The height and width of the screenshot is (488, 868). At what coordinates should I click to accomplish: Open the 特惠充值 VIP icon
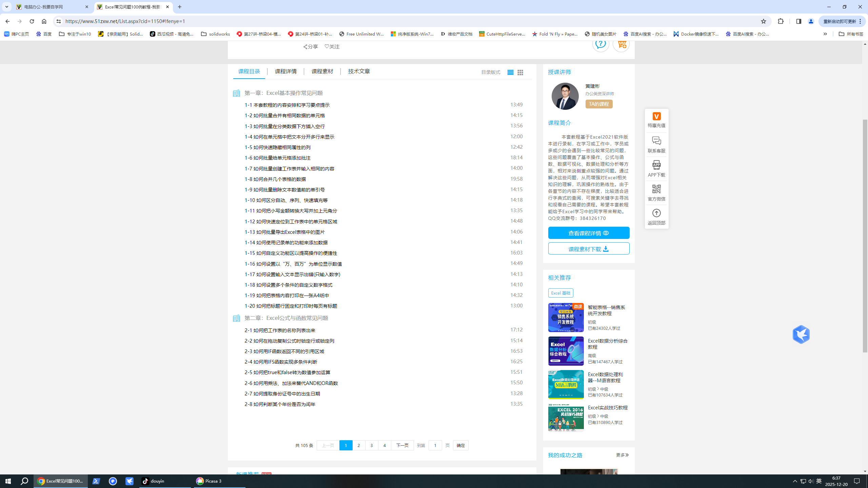pos(656,117)
